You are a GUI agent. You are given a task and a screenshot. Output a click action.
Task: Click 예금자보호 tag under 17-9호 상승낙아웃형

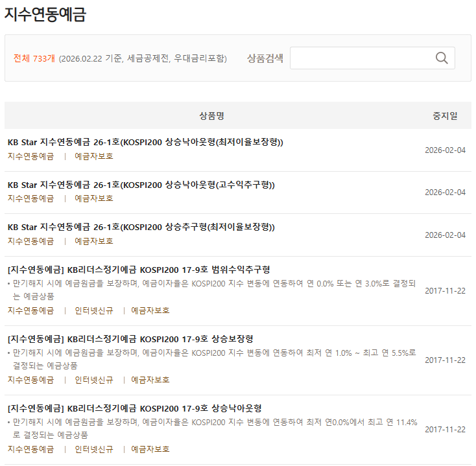150,449
